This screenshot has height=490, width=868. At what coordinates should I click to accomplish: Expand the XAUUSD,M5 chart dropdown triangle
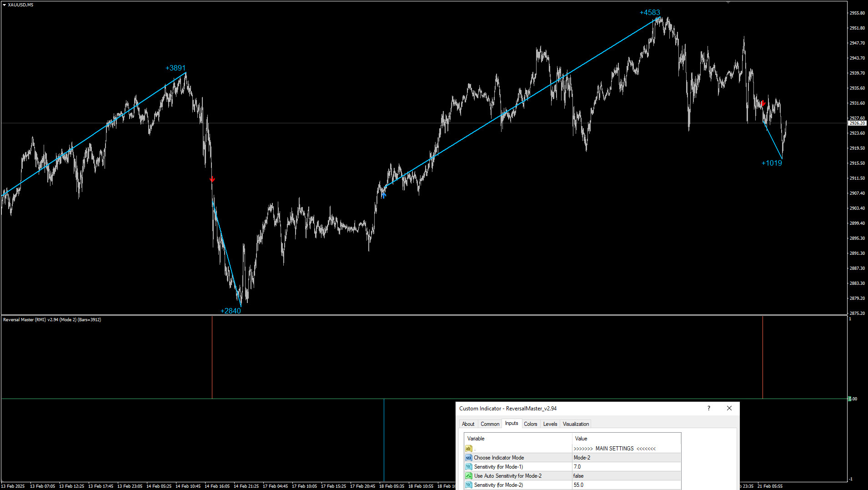(x=4, y=5)
